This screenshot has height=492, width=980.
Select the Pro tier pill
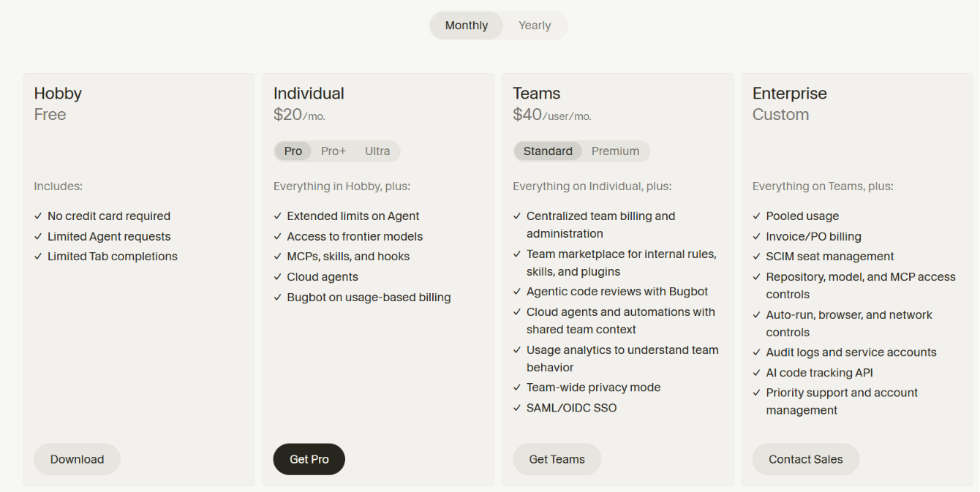(293, 151)
